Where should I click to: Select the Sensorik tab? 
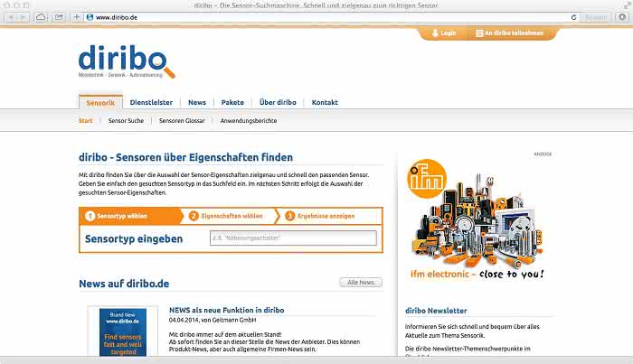click(100, 103)
